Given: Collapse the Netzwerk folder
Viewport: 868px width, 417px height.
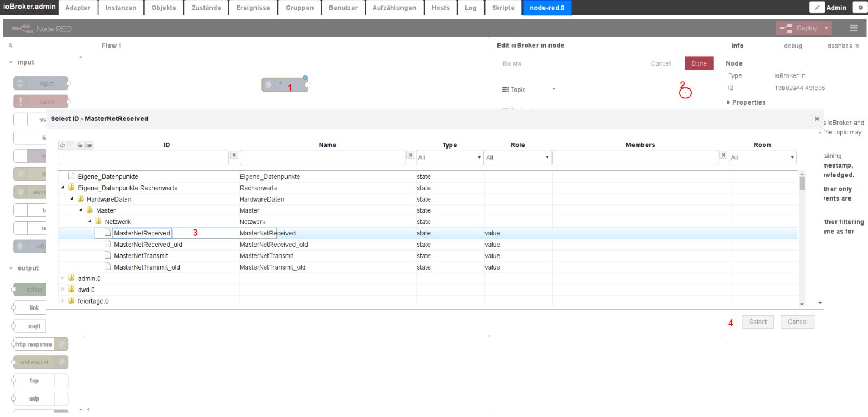Looking at the screenshot, I should coord(90,221).
